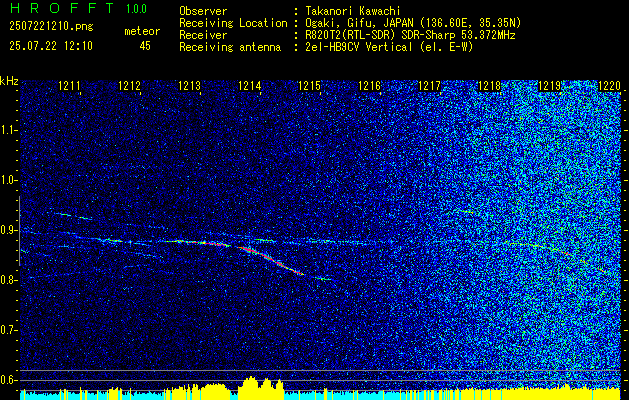This screenshot has width=629, height=400.
Task: Click the 1220 time axis marker
Action: click(609, 85)
